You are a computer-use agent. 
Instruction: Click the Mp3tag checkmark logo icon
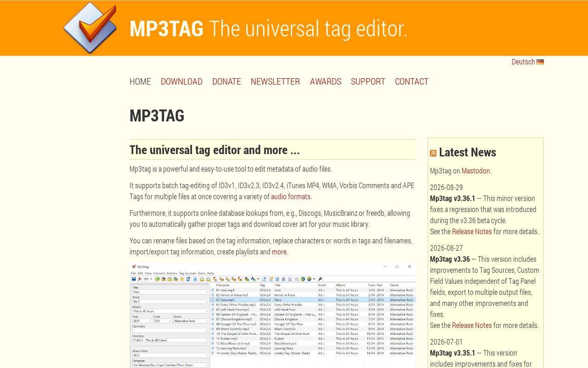pos(90,28)
